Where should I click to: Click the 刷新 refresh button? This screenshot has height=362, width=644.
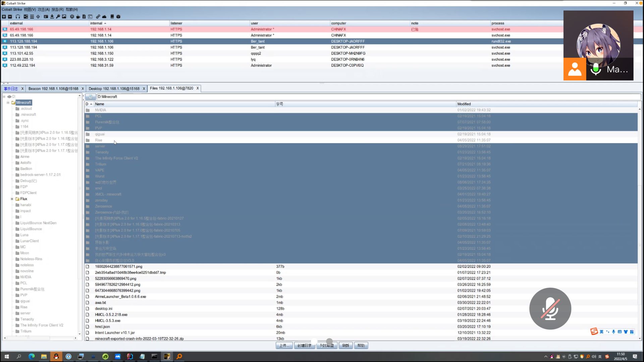(345, 346)
